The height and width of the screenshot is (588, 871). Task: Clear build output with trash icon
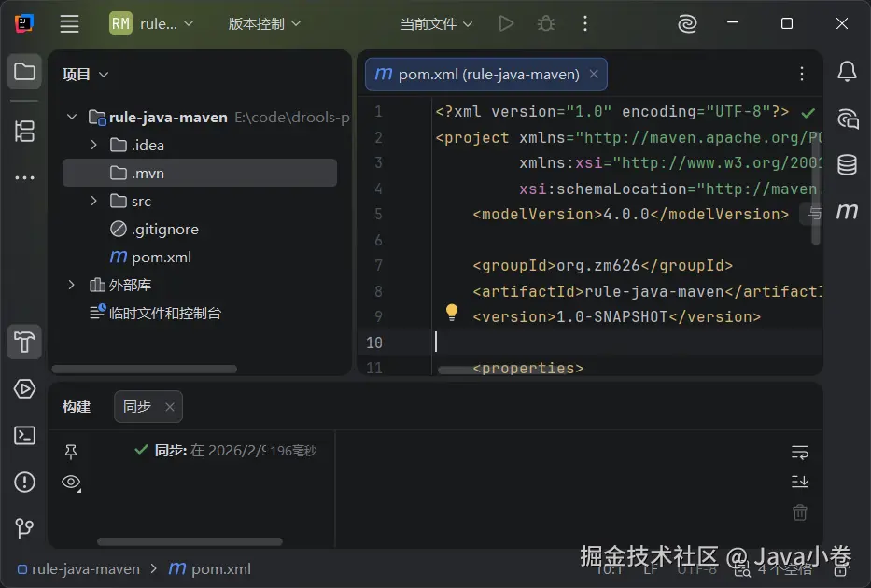(800, 511)
